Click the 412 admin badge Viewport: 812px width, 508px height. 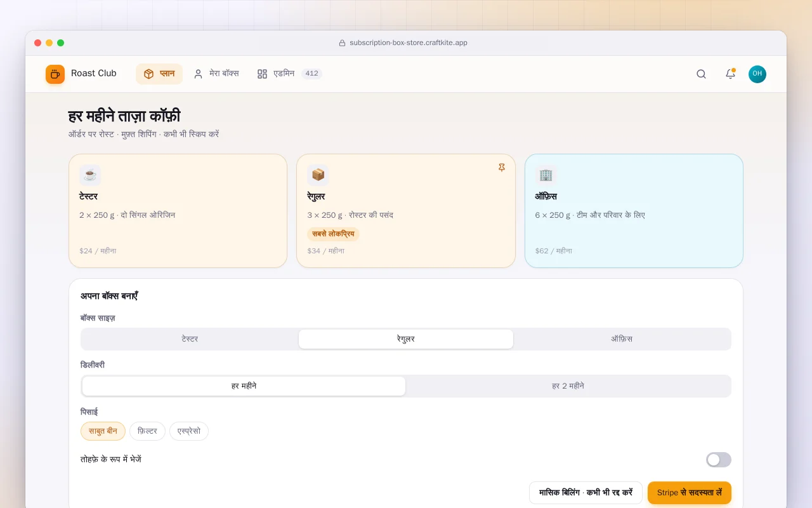click(311, 74)
